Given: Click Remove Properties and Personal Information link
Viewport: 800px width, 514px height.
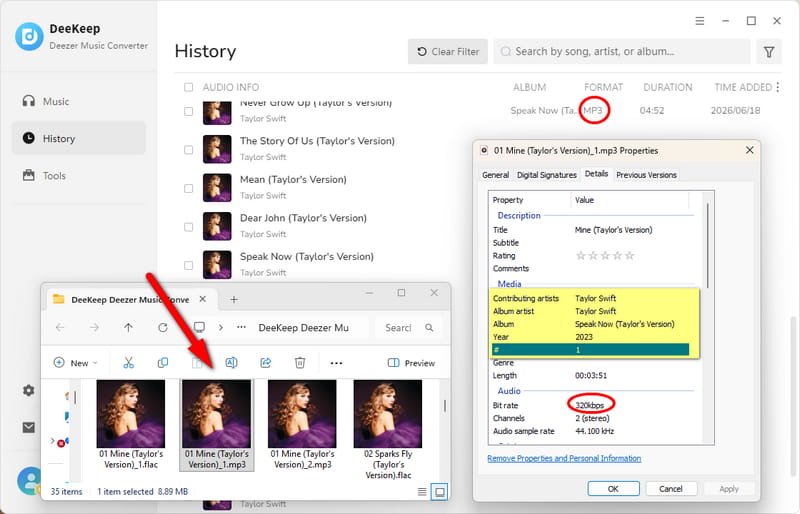Looking at the screenshot, I should (564, 458).
